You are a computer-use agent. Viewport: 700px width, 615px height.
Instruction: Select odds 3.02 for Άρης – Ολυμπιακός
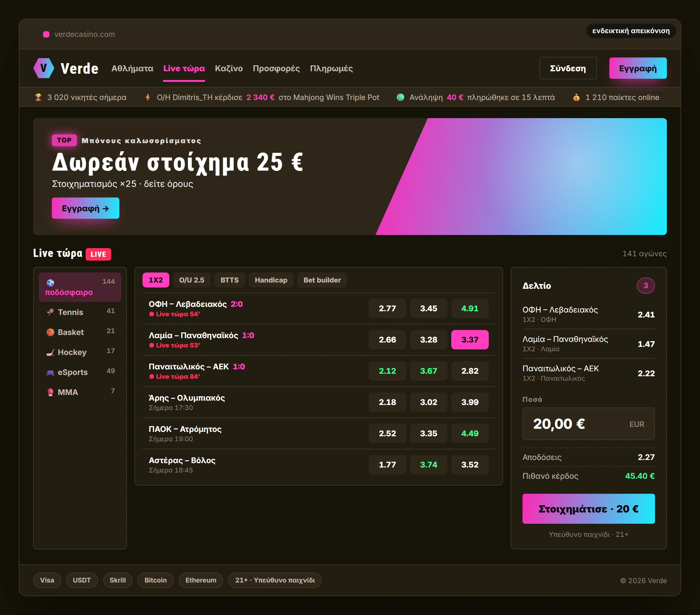pos(428,402)
